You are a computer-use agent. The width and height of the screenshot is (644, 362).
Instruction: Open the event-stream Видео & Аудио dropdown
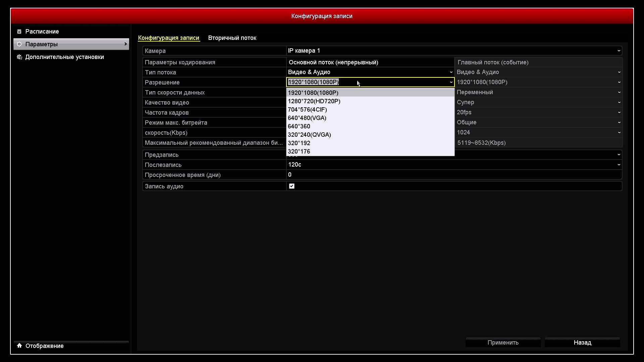coord(539,72)
